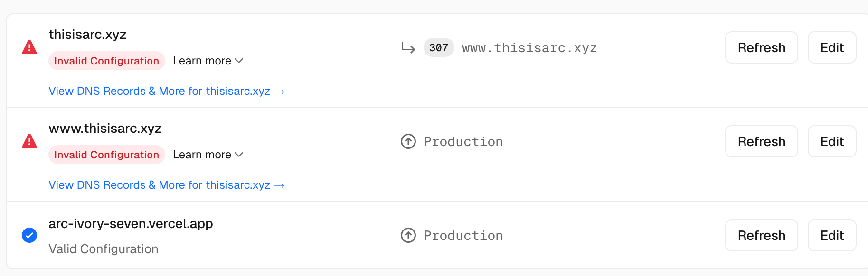Click the arc-ivory-seven.vercel.app domain name
Screen dimensions: 868x276
click(131, 223)
